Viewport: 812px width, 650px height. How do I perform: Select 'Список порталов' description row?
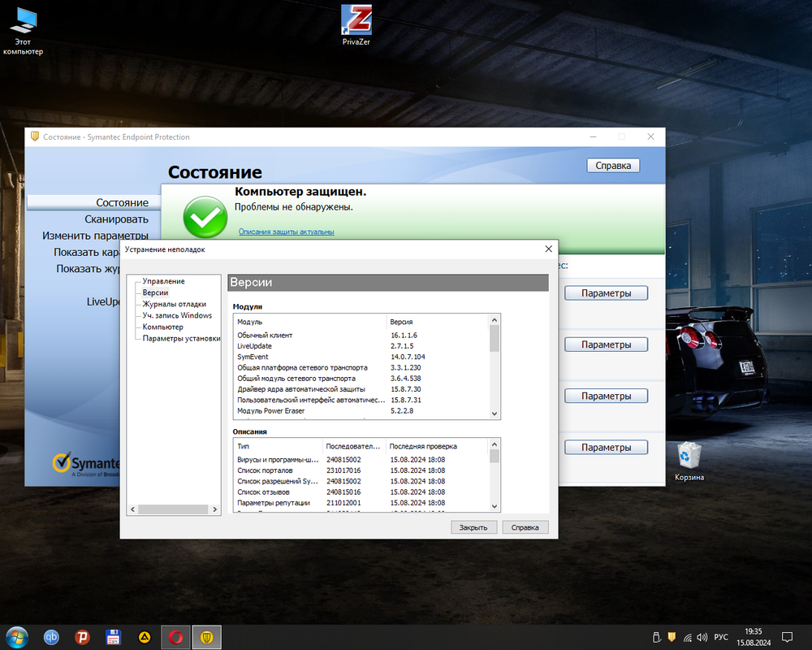361,470
